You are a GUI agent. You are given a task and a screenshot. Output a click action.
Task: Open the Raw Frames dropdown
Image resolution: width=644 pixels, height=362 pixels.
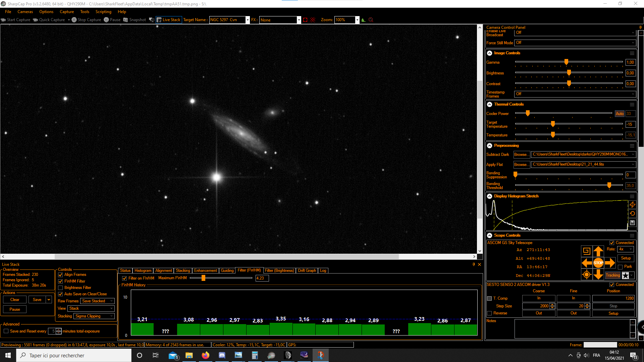(97, 301)
